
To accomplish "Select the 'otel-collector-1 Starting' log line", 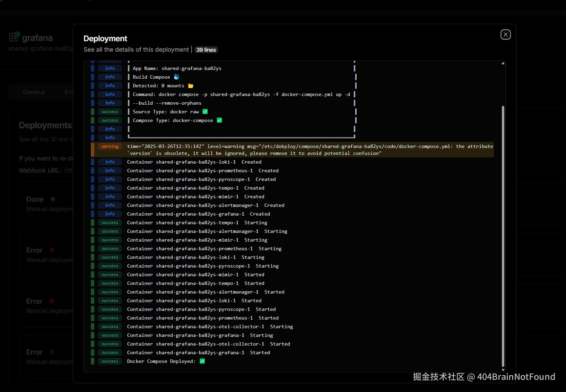I will click(210, 326).
